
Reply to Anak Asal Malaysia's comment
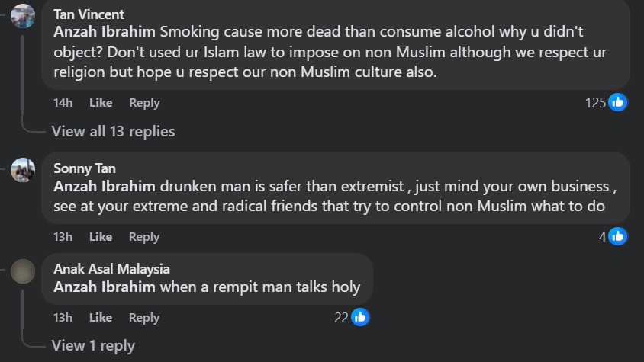point(144,318)
